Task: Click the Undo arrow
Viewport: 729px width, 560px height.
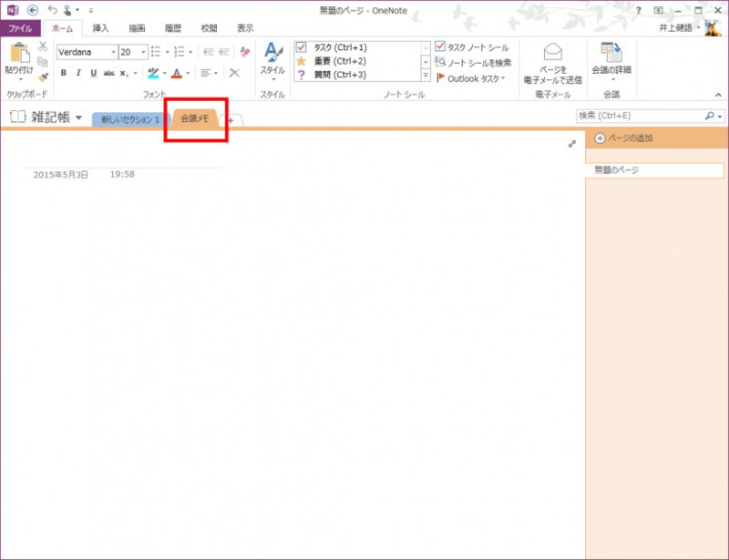Action: [53, 10]
